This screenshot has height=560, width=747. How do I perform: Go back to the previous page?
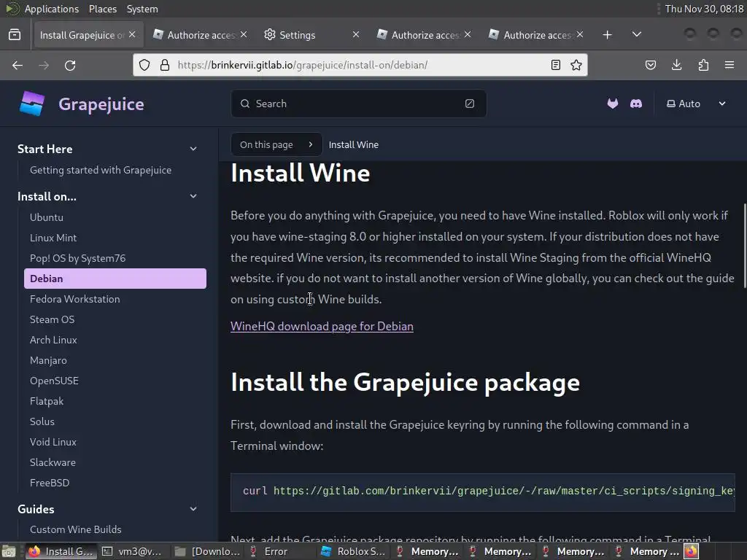(x=18, y=65)
